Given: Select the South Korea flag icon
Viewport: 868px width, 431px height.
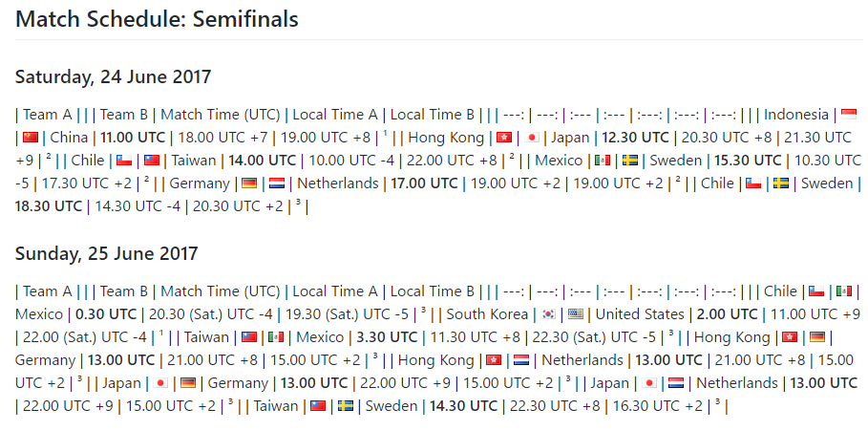Looking at the screenshot, I should (548, 314).
